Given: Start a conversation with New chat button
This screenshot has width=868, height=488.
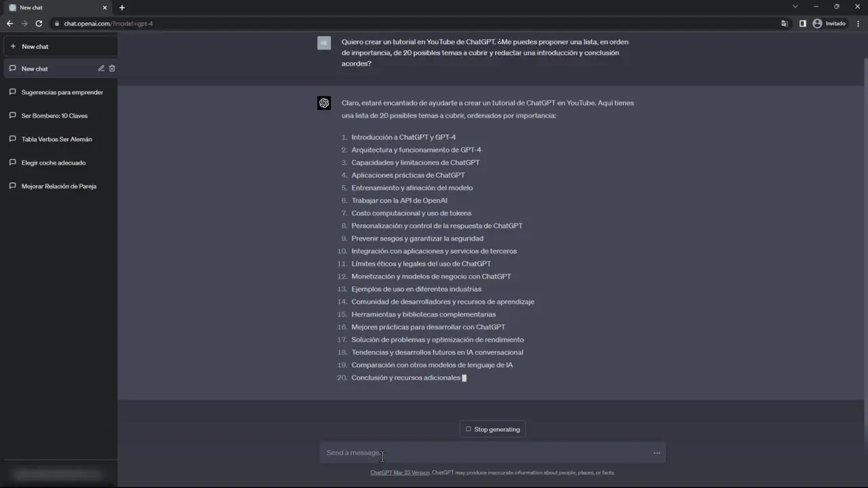Looking at the screenshot, I should click(x=60, y=46).
